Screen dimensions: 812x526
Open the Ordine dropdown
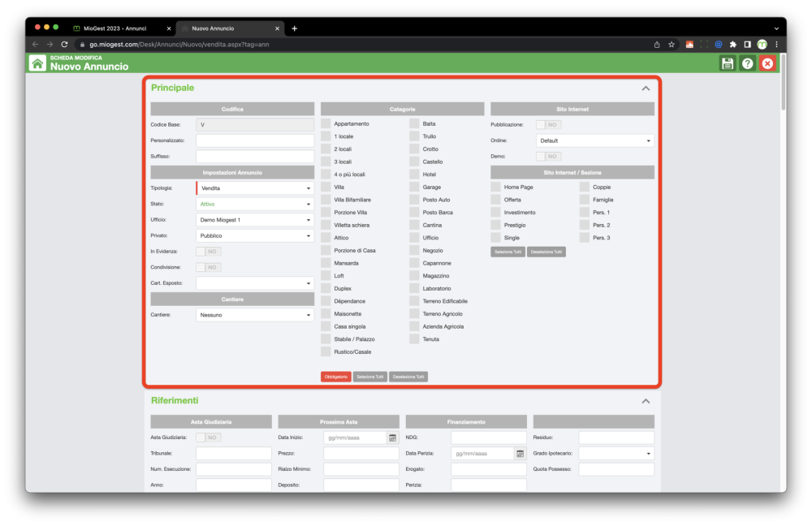point(595,140)
